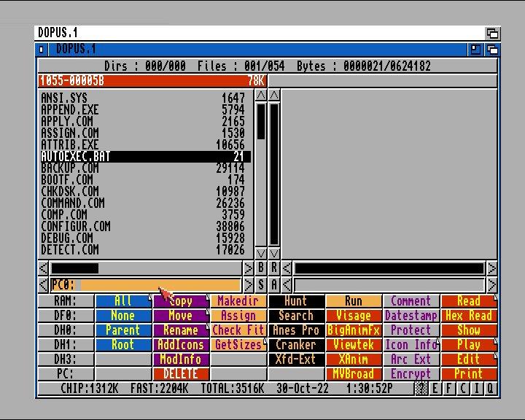Viewport: 525px width, 420px height.
Task: Go up with the Parent button
Action: point(123,330)
